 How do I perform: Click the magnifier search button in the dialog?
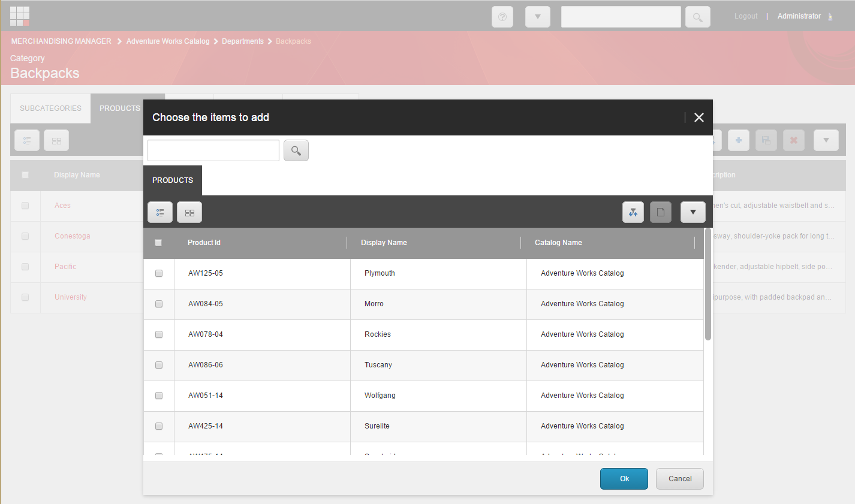296,151
